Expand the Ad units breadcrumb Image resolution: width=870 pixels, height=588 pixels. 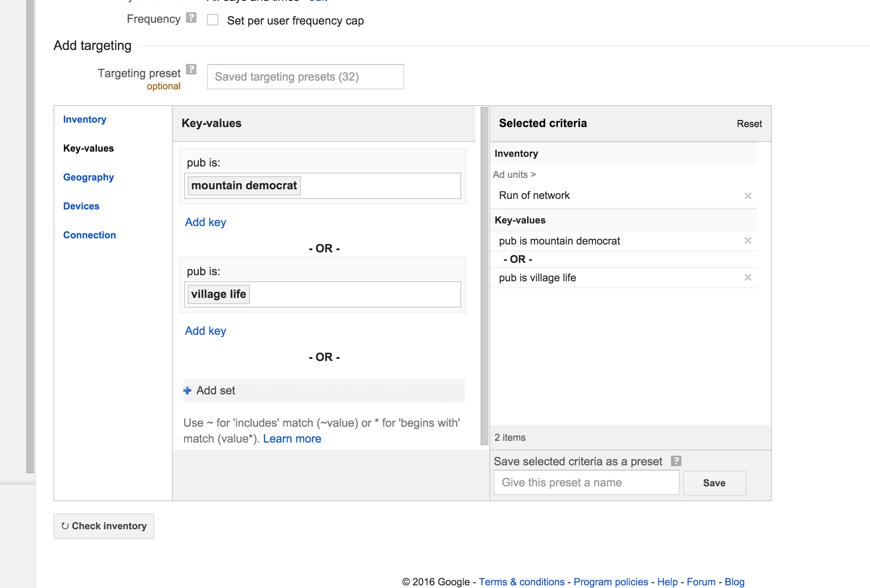(x=514, y=174)
